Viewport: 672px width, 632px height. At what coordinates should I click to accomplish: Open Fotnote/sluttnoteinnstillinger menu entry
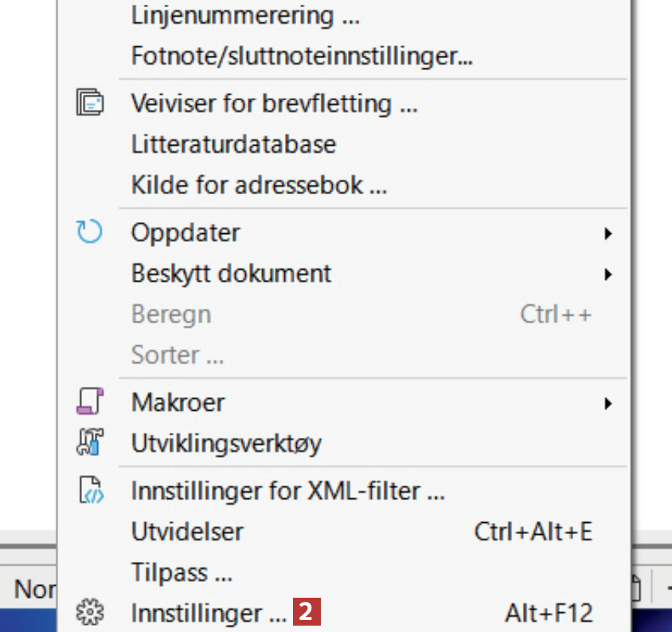click(301, 57)
